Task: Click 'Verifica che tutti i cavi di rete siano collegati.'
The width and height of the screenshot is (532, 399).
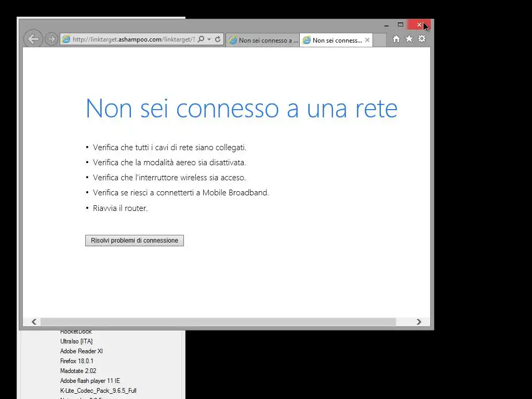Action: point(169,148)
